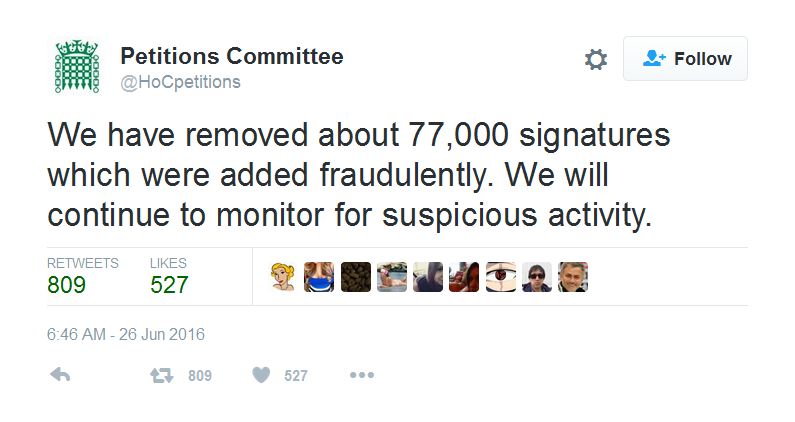Like the tweet with the heart icon
Image resolution: width=795 pixels, height=422 pixels.
click(261, 375)
